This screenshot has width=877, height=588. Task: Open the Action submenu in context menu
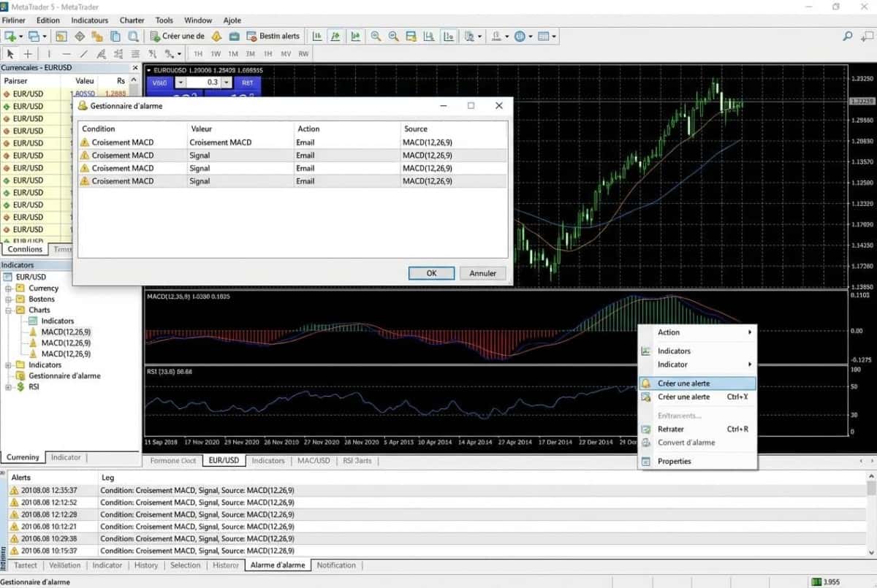pos(697,332)
